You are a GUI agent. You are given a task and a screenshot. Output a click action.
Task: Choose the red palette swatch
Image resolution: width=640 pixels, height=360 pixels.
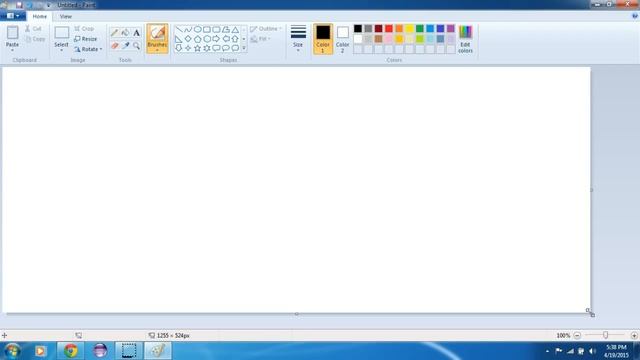coord(389,28)
